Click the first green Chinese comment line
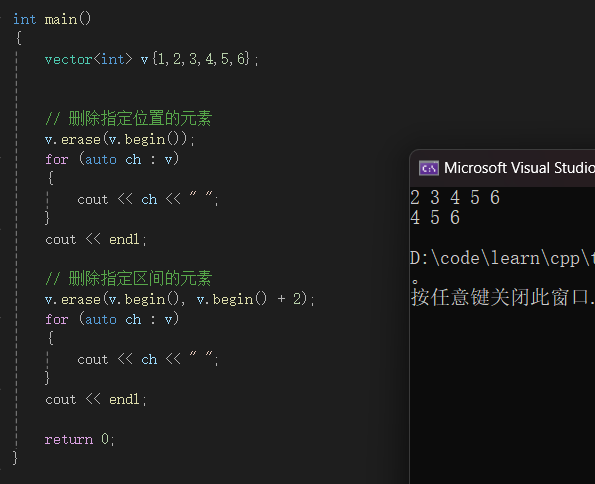Viewport: 595px width, 484px height. [128, 118]
